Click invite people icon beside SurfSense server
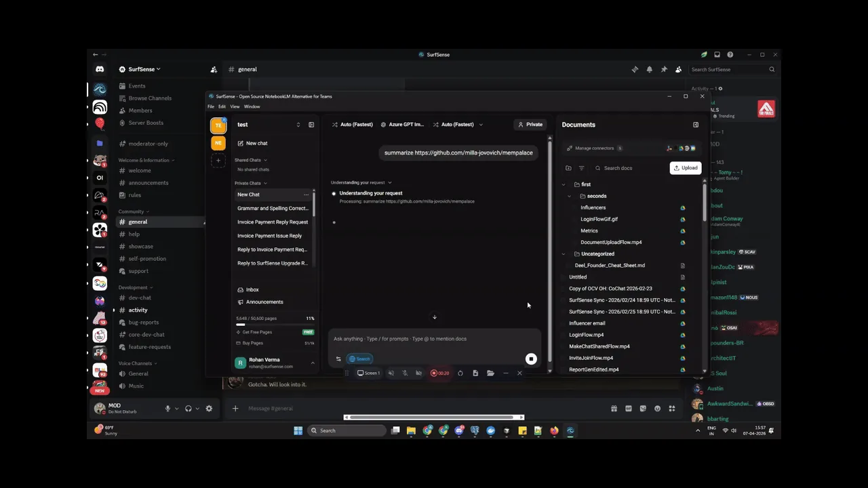 [214, 69]
